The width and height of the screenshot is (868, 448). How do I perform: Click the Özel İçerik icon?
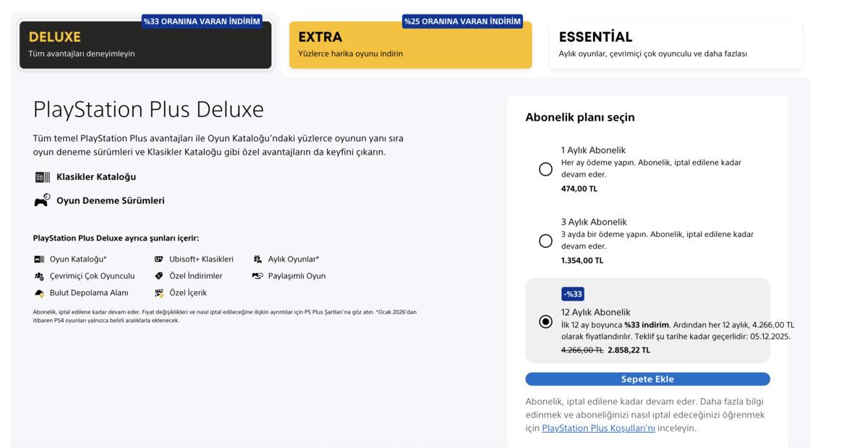(159, 293)
